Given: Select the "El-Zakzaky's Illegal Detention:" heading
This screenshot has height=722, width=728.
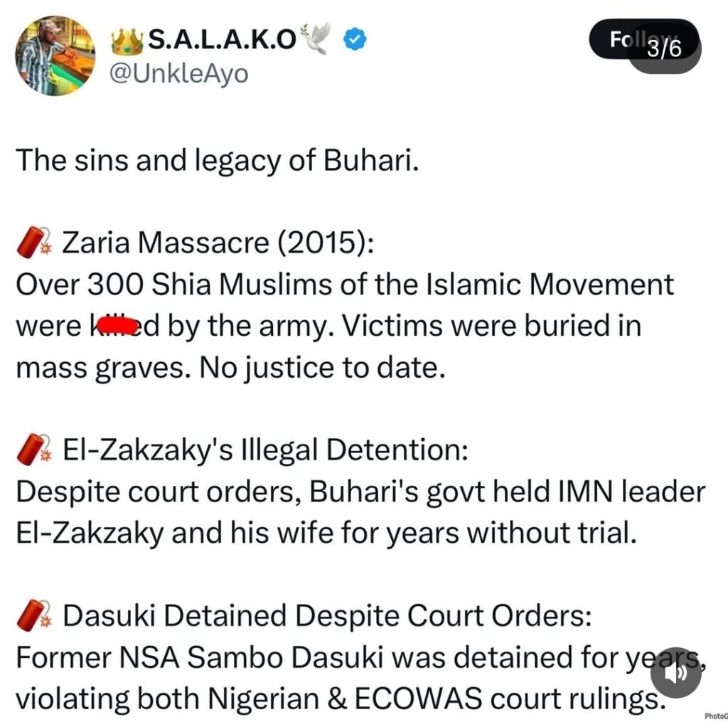Looking at the screenshot, I should (x=265, y=450).
